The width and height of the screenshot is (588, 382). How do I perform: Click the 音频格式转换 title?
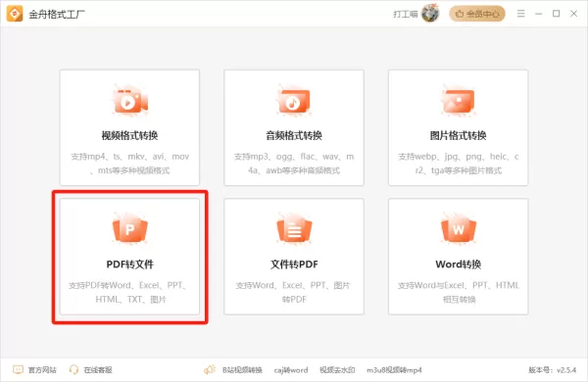click(x=294, y=135)
